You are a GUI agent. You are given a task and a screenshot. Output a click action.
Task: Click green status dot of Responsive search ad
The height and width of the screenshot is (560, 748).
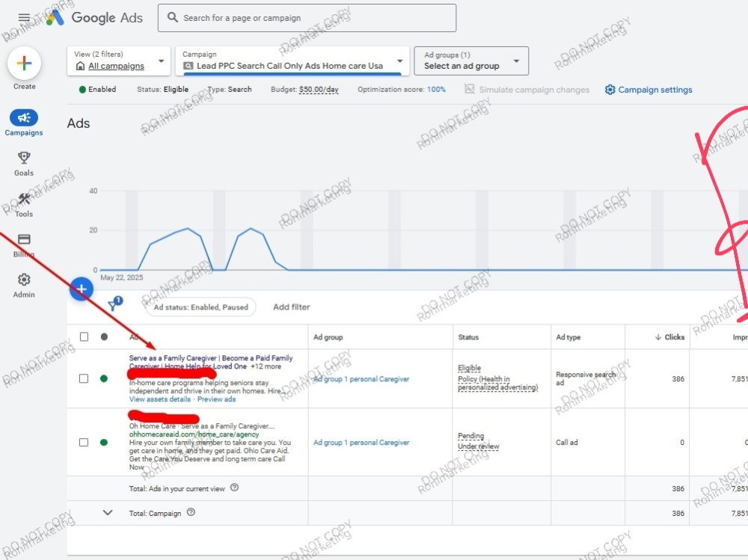tap(103, 379)
